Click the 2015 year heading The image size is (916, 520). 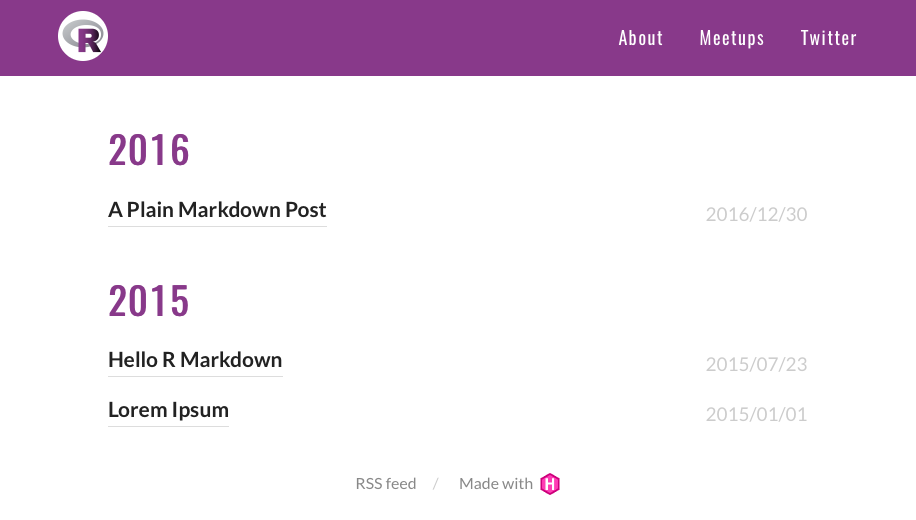pos(149,300)
